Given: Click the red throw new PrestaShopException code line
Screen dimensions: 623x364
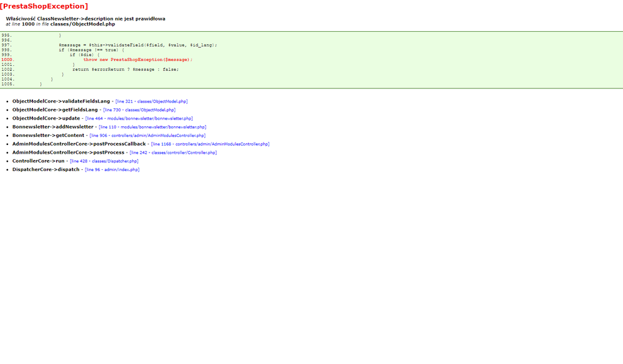Looking at the screenshot, I should 138,60.
